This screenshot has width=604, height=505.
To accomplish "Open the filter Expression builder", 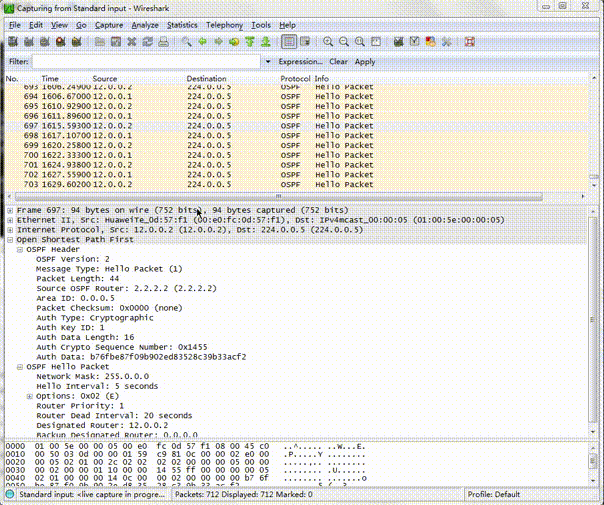I will click(x=300, y=62).
